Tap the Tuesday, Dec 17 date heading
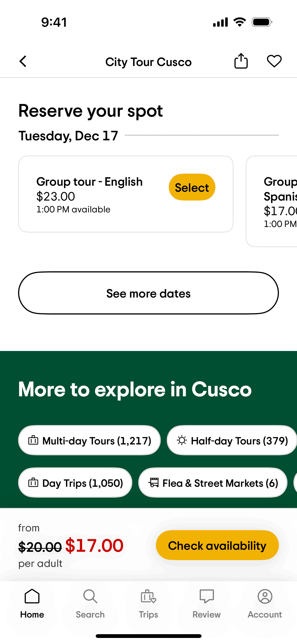This screenshot has height=644, width=297. 68,136
